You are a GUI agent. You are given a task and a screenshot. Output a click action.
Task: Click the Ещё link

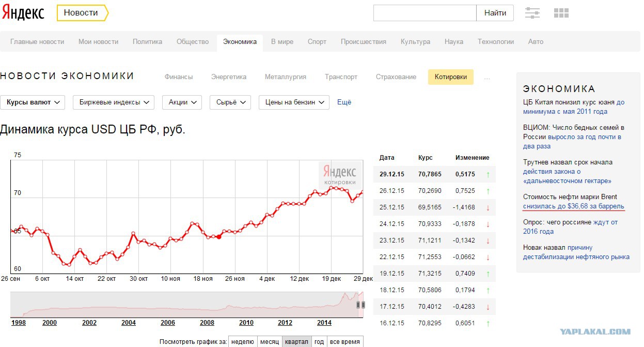point(344,102)
